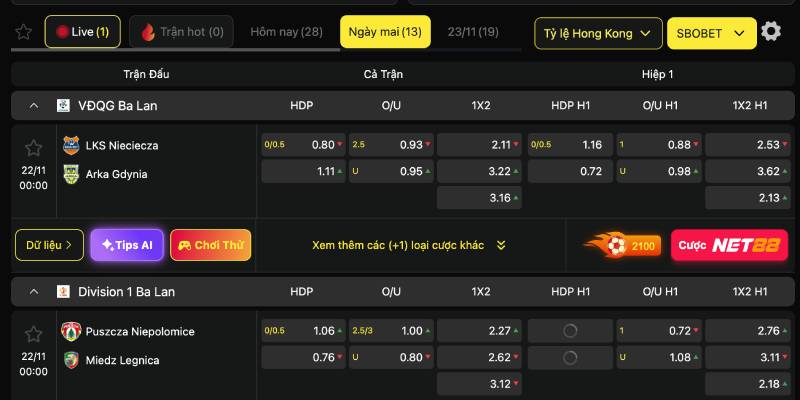This screenshot has width=800, height=400.
Task: Click the VĐQG Ba Lan league icon
Action: (63, 105)
